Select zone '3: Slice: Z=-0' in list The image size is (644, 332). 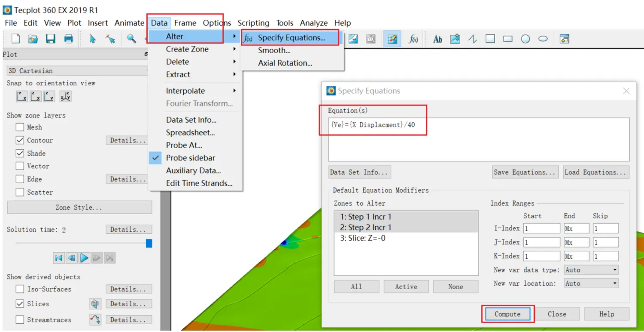point(406,238)
